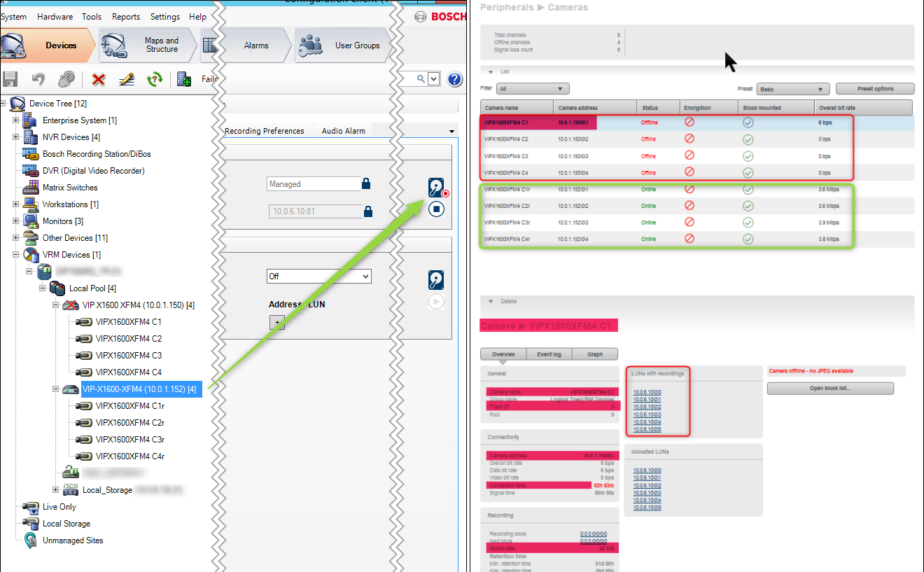Open link 10.0.6.10\0\5 under Allocated LUNs
The image size is (924, 572).
coord(647,508)
